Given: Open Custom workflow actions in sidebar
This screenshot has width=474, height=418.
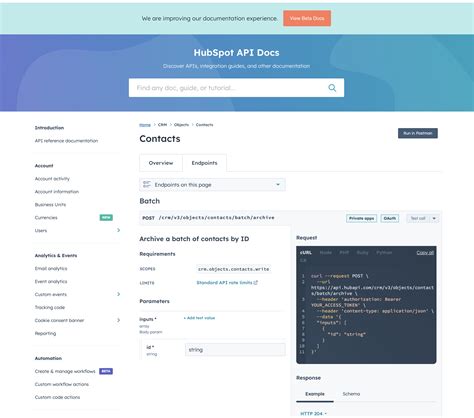Looking at the screenshot, I should point(62,384).
